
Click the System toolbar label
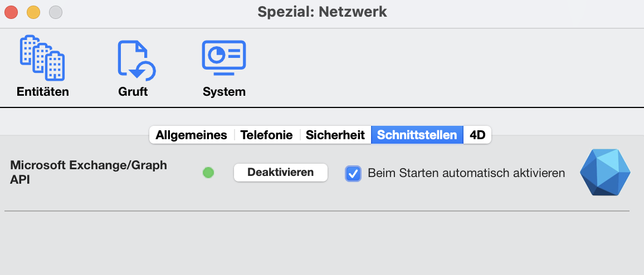[224, 91]
